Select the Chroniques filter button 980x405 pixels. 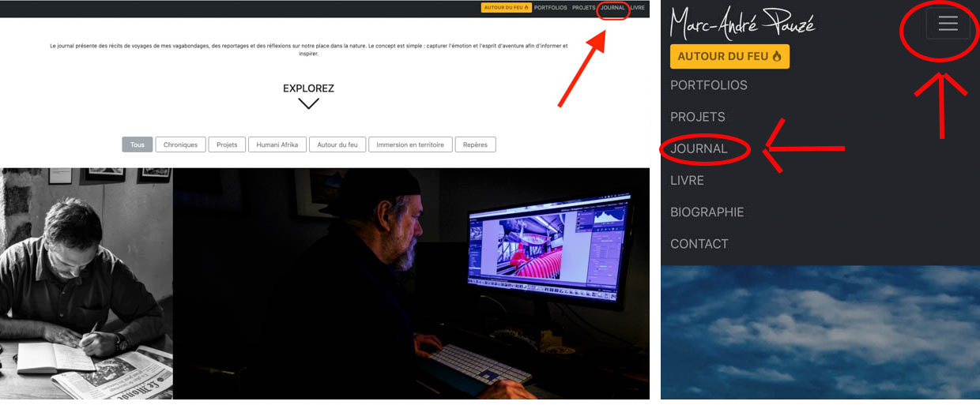click(180, 144)
